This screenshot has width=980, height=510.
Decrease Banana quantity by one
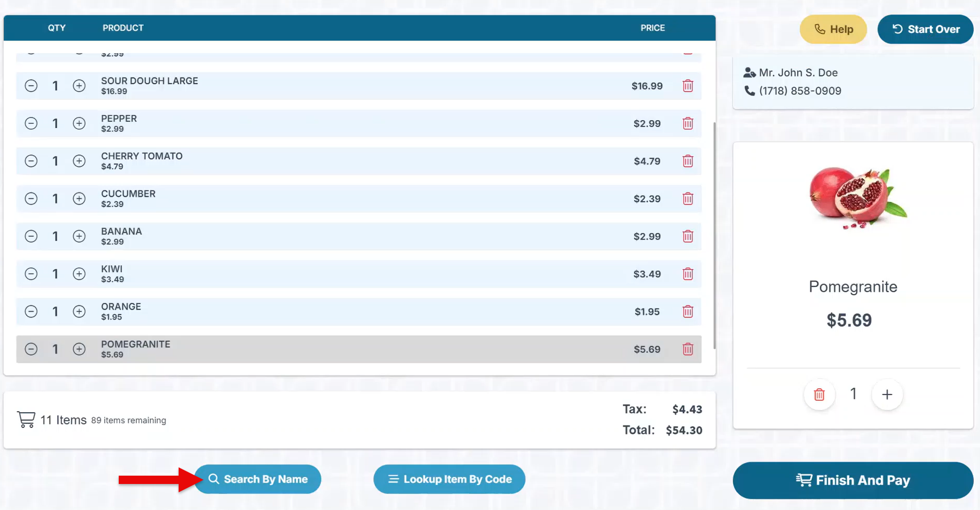[31, 236]
